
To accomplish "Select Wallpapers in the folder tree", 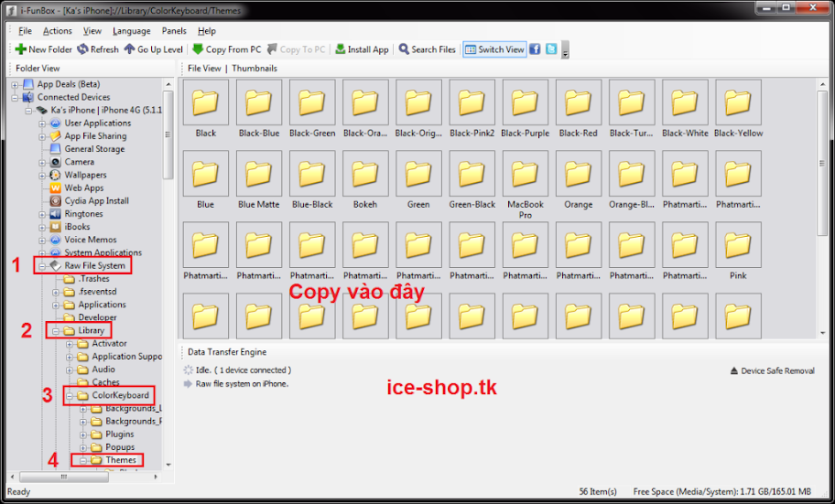I will pyautogui.click(x=85, y=175).
